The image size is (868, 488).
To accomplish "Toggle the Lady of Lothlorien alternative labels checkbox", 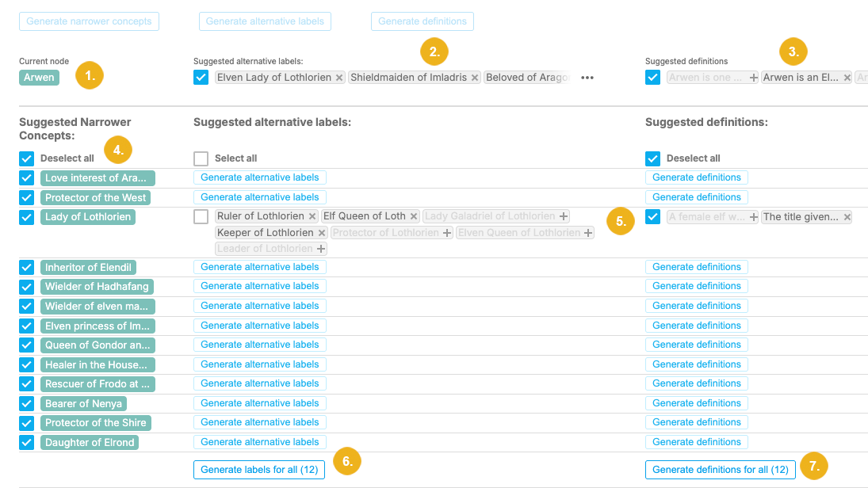I will (201, 217).
